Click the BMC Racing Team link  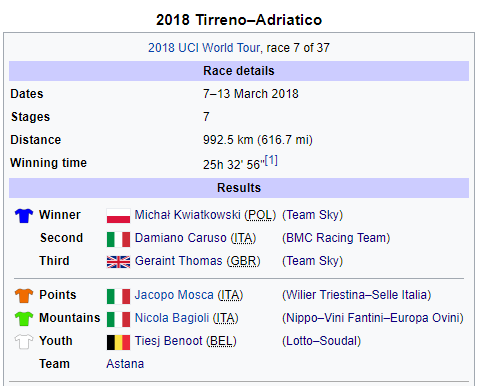pyautogui.click(x=336, y=238)
